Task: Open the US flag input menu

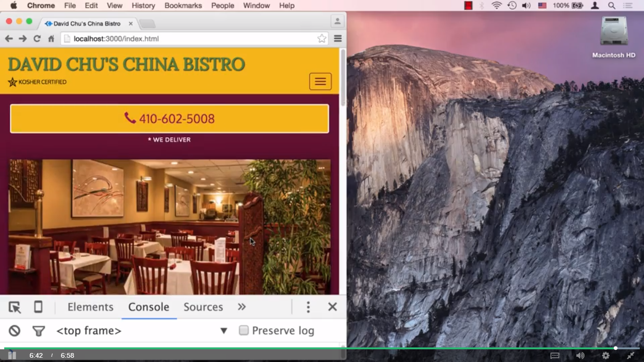Action: 542,6
